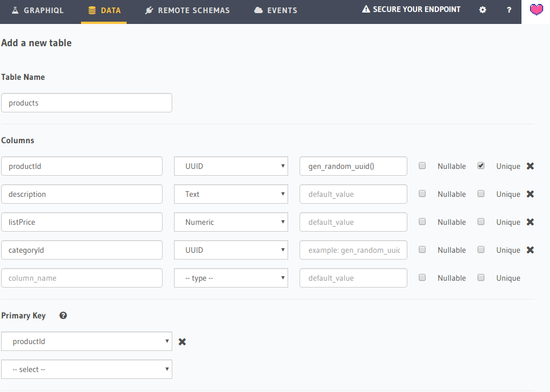Open the Remote Schemas tab
Viewport: 550px width, 392px height.
pyautogui.click(x=187, y=10)
